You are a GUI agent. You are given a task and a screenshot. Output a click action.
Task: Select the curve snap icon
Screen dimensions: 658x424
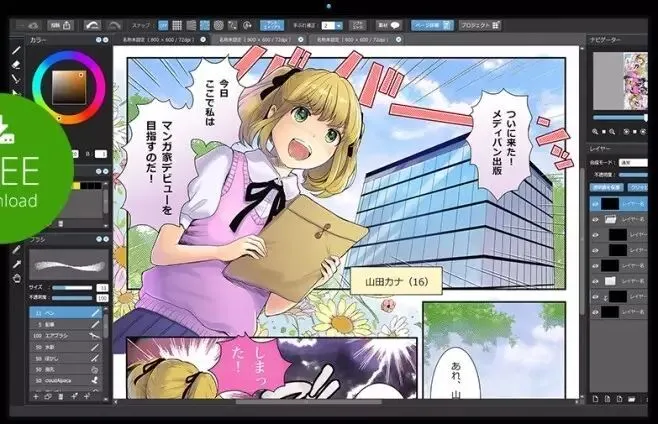click(232, 26)
